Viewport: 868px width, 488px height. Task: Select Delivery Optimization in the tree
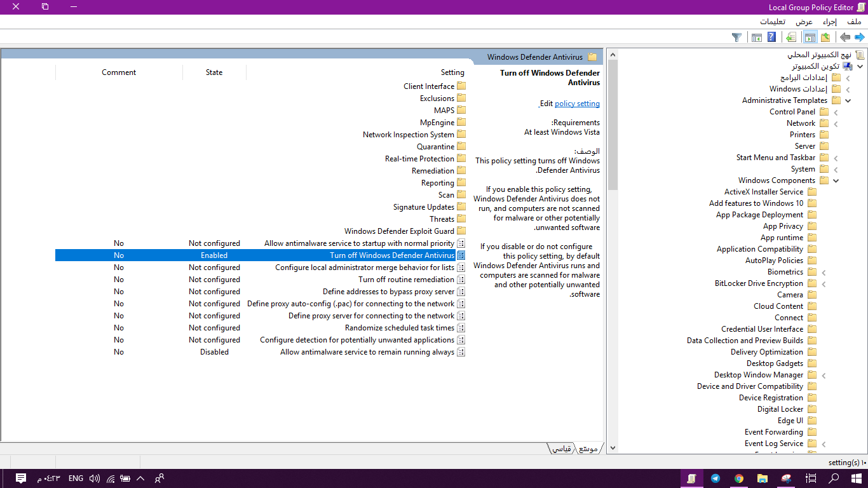(x=767, y=352)
